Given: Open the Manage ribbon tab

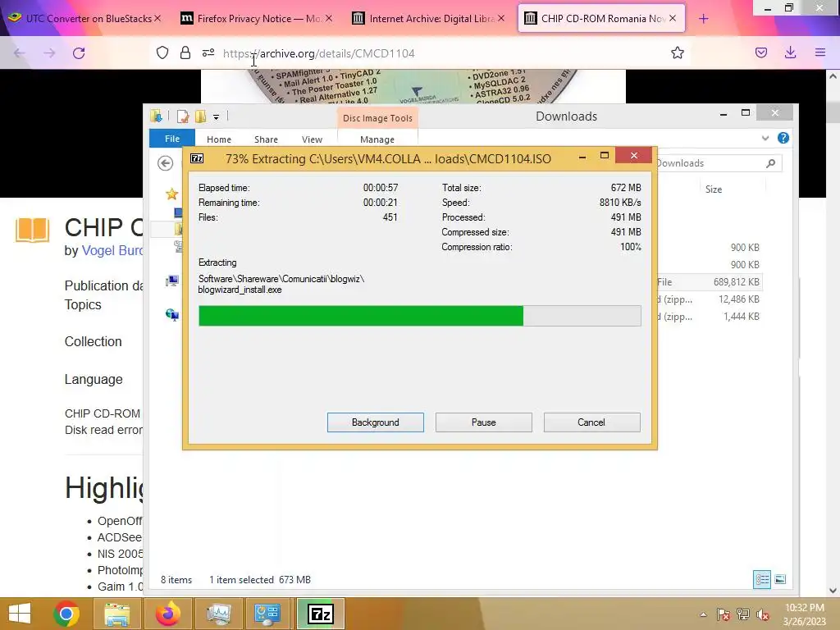Looking at the screenshot, I should point(377,139).
